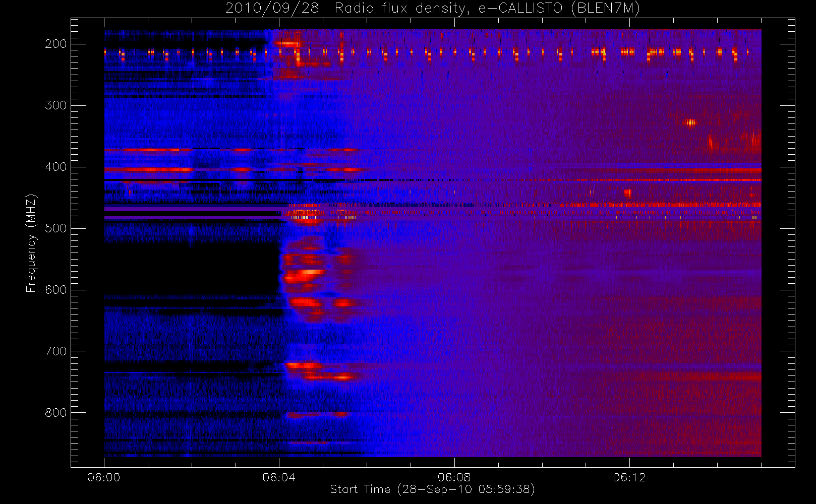Click the '06:08' time axis label
This screenshot has height=504, width=816.
click(x=454, y=477)
